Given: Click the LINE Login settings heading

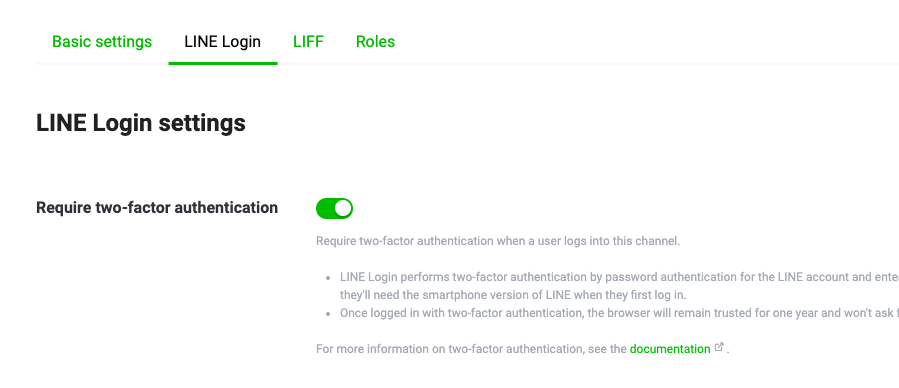Looking at the screenshot, I should [x=141, y=123].
